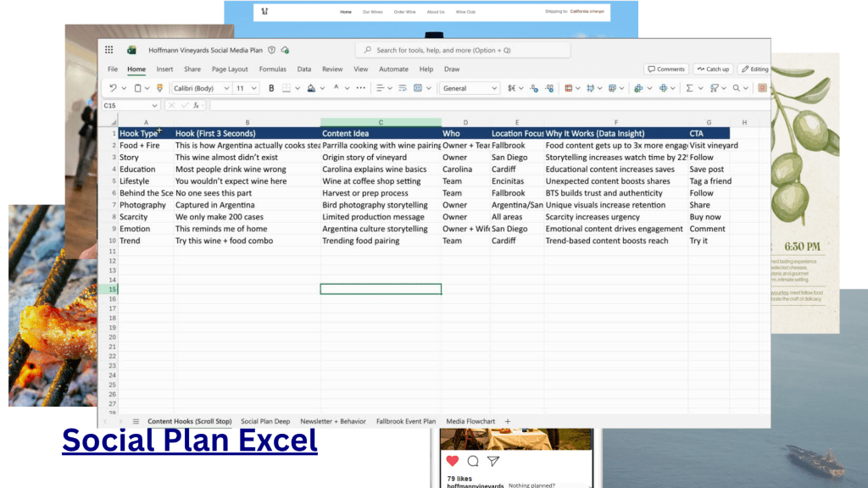Viewport: 868px width, 488px height.
Task: Click Wine Club in website navigation
Action: (x=465, y=12)
